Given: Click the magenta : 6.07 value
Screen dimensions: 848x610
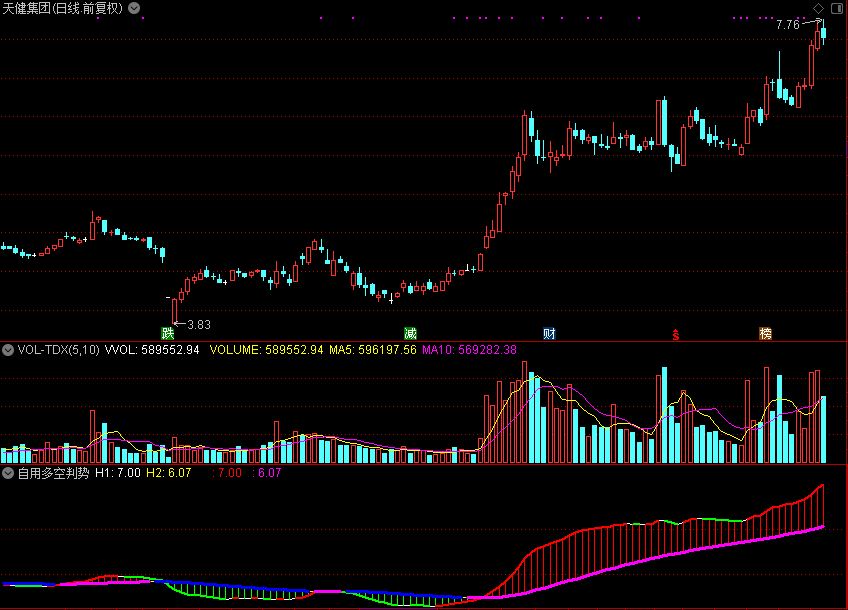Looking at the screenshot, I should (267, 473).
